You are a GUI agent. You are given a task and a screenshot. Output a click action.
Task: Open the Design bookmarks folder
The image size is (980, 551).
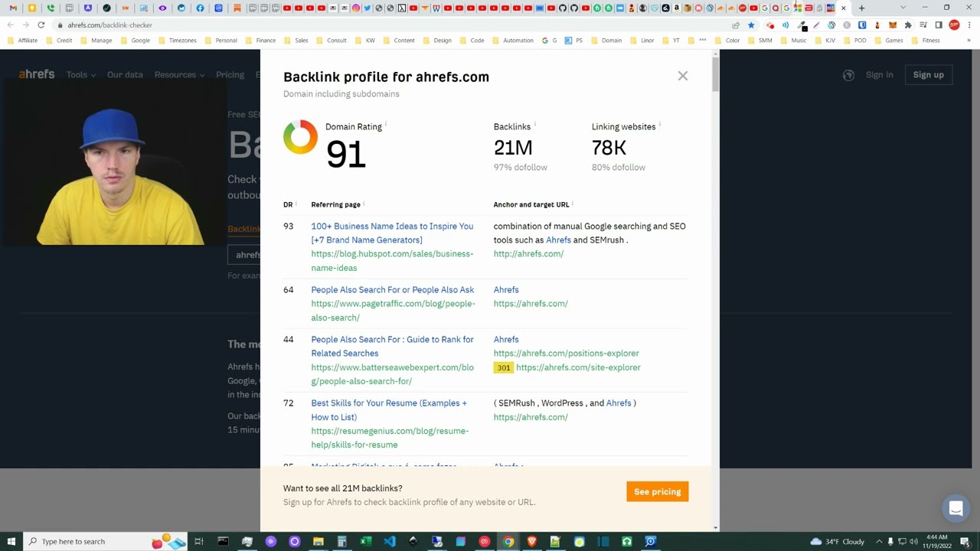tap(437, 41)
